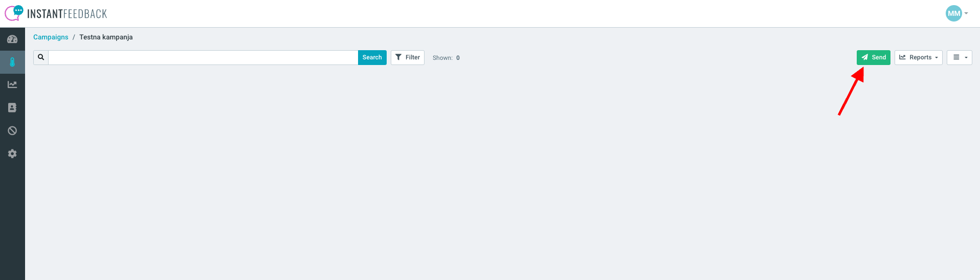Focus the campaign search input field

(203, 57)
